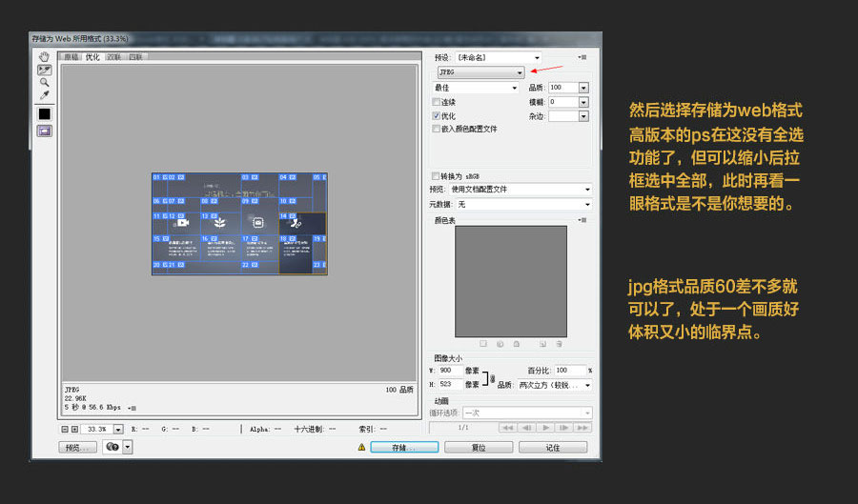Switch to the 四联 (4-Up) tab
Screen dimensions: 858x504
135,57
